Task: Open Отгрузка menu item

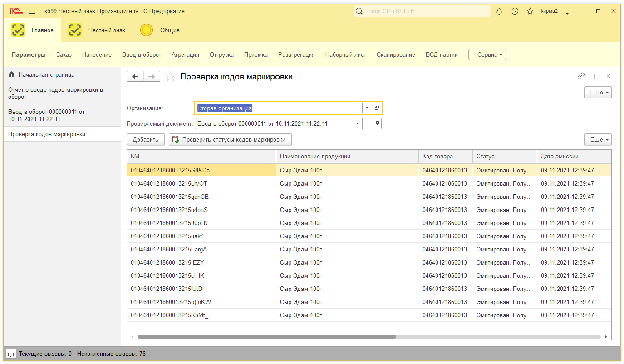Action: [221, 55]
